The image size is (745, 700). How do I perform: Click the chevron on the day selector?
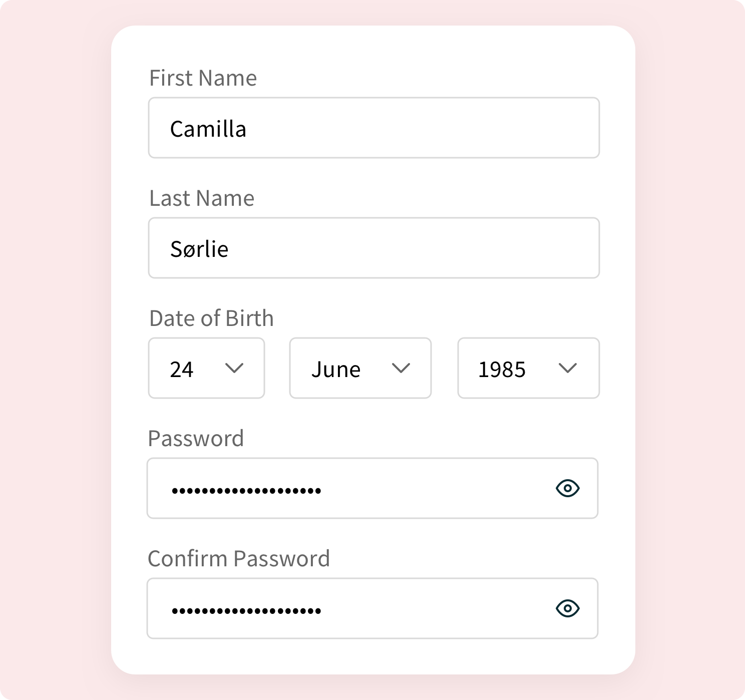click(234, 369)
